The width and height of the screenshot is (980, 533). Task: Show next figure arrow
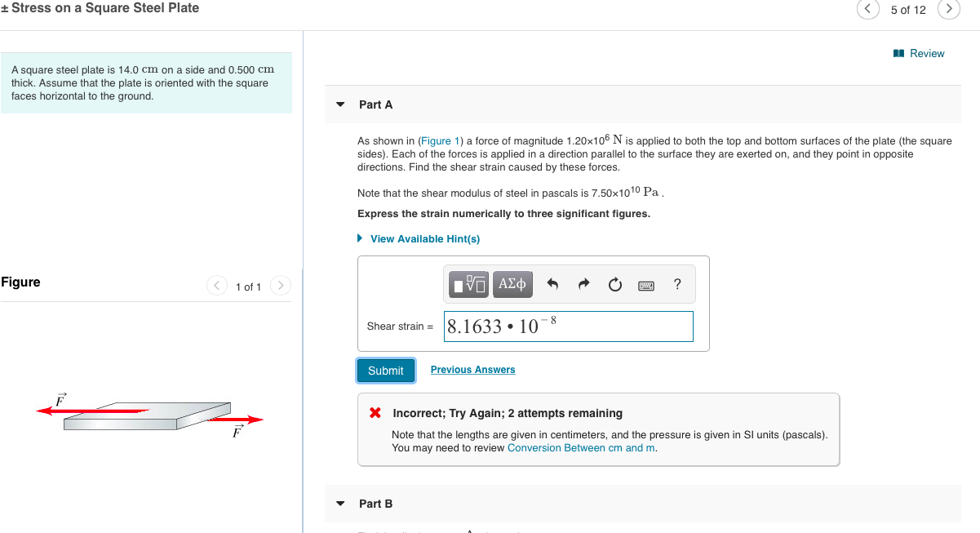coord(280,286)
